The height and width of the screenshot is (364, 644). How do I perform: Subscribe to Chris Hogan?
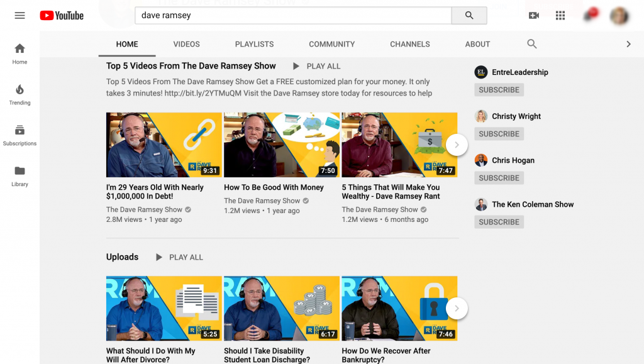(499, 178)
